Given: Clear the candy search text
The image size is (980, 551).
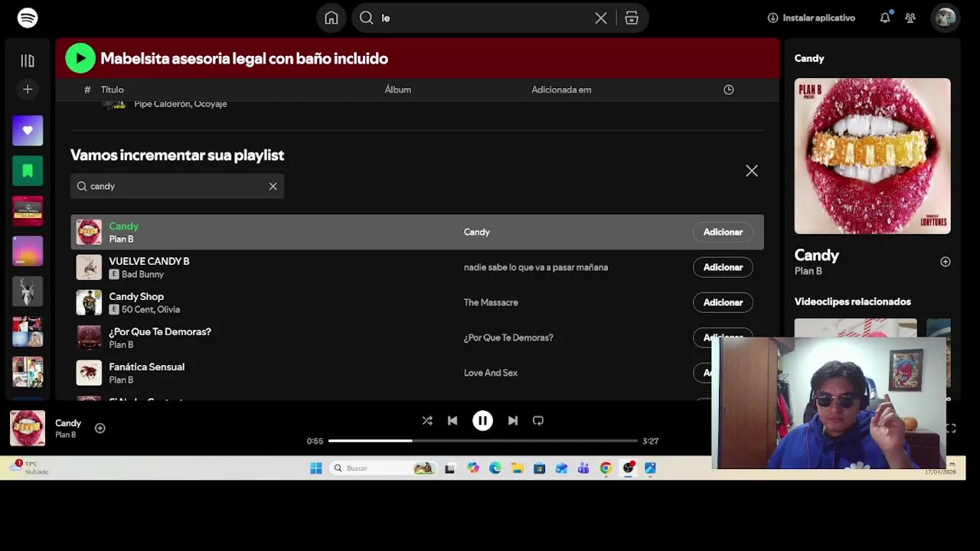Looking at the screenshot, I should (273, 186).
